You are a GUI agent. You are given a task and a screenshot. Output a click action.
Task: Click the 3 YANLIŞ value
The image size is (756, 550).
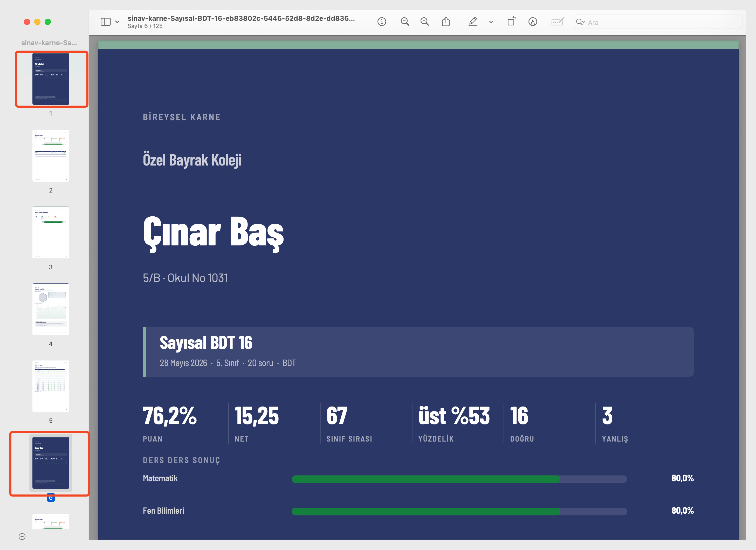(607, 416)
